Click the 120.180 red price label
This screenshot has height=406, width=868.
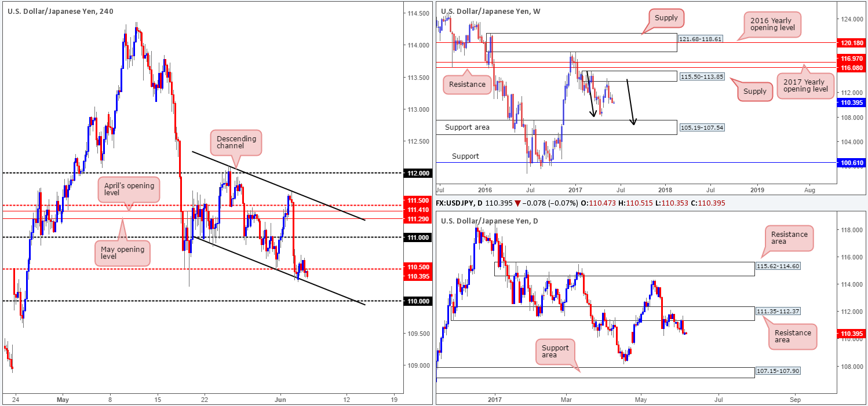tap(851, 42)
